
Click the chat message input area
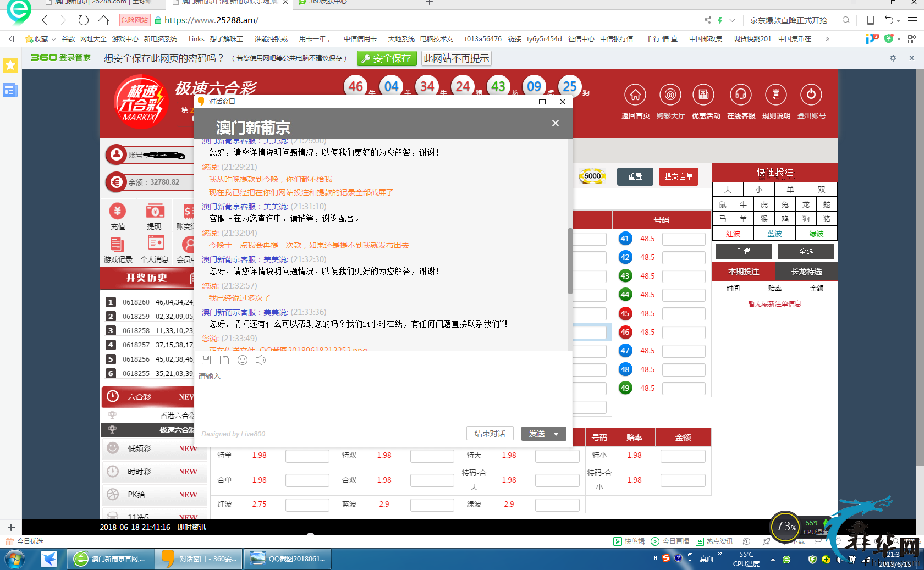tap(383, 396)
